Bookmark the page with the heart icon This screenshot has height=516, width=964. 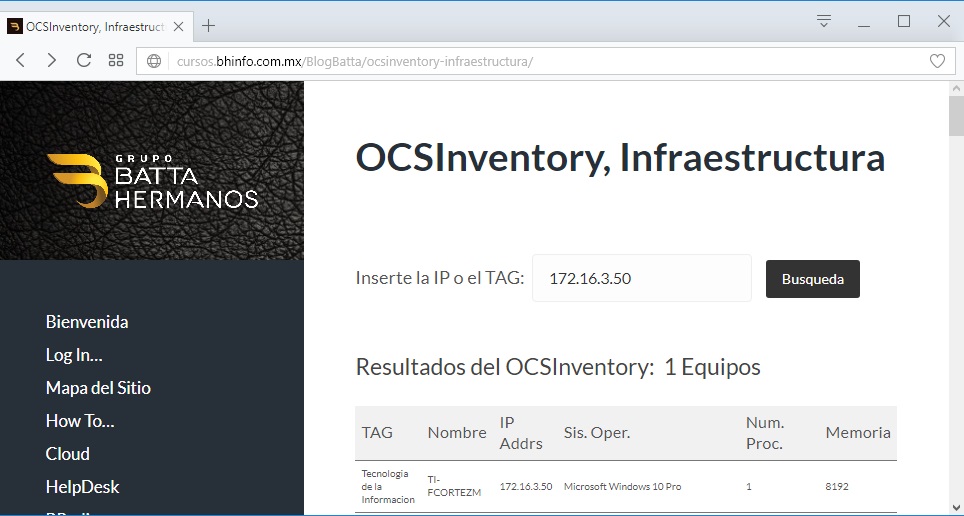click(937, 61)
